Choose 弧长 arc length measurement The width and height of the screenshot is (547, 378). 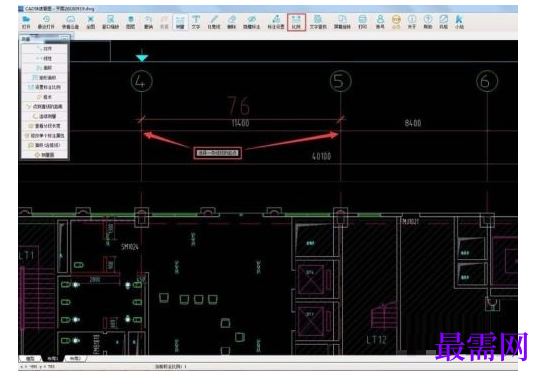coord(44,97)
